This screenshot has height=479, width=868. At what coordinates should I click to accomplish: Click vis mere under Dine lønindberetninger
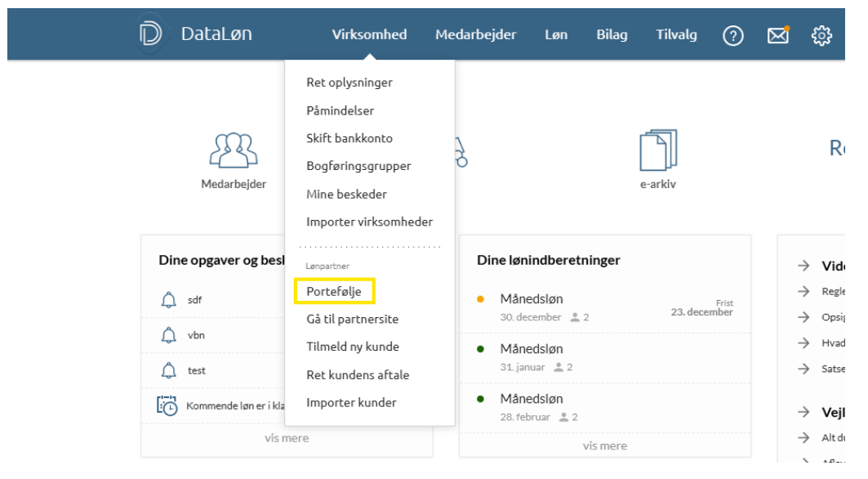pos(604,445)
